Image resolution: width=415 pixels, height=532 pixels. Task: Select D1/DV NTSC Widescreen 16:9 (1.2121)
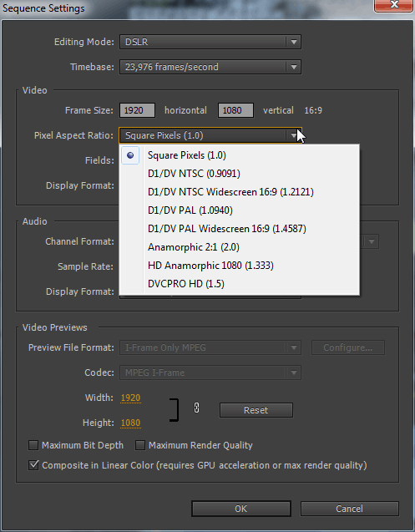point(239,192)
